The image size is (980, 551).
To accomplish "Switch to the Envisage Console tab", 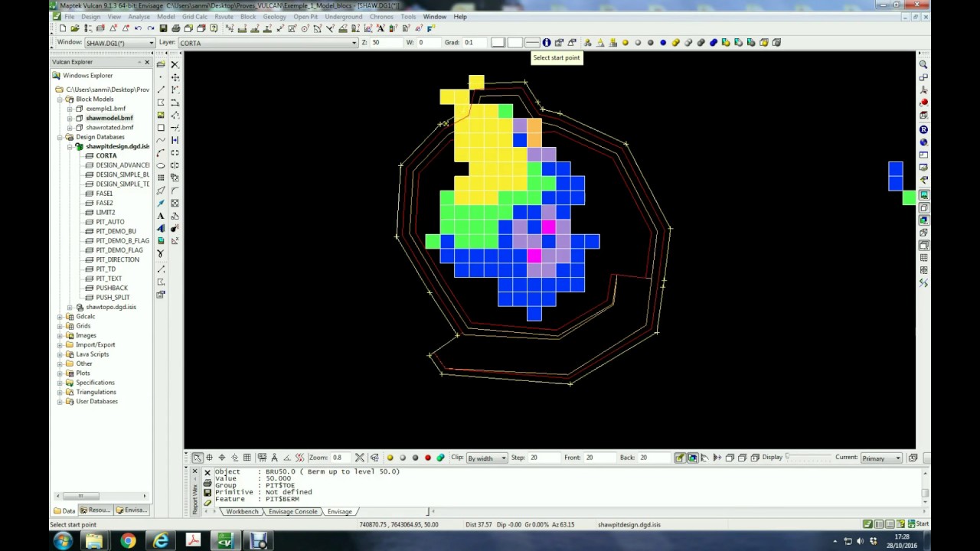I will click(292, 511).
